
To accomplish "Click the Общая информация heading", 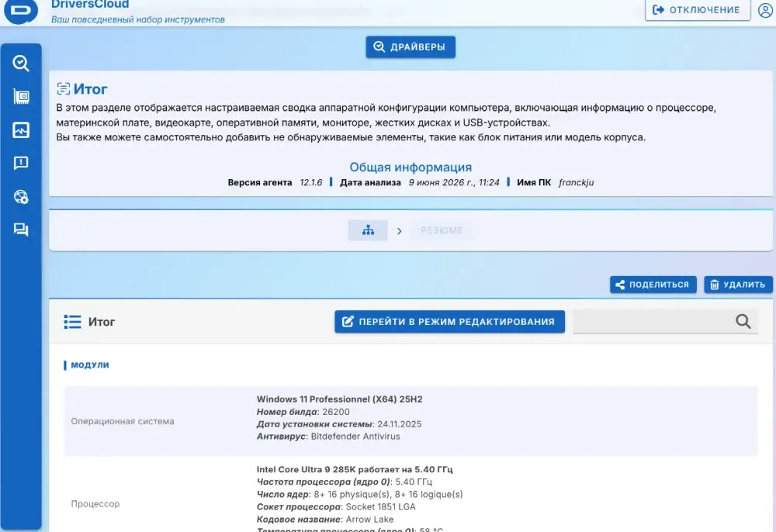I will click(411, 167).
